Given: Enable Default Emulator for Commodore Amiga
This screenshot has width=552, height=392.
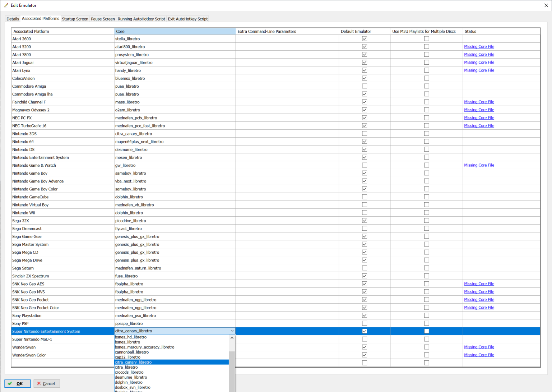Looking at the screenshot, I should pyautogui.click(x=365, y=86).
